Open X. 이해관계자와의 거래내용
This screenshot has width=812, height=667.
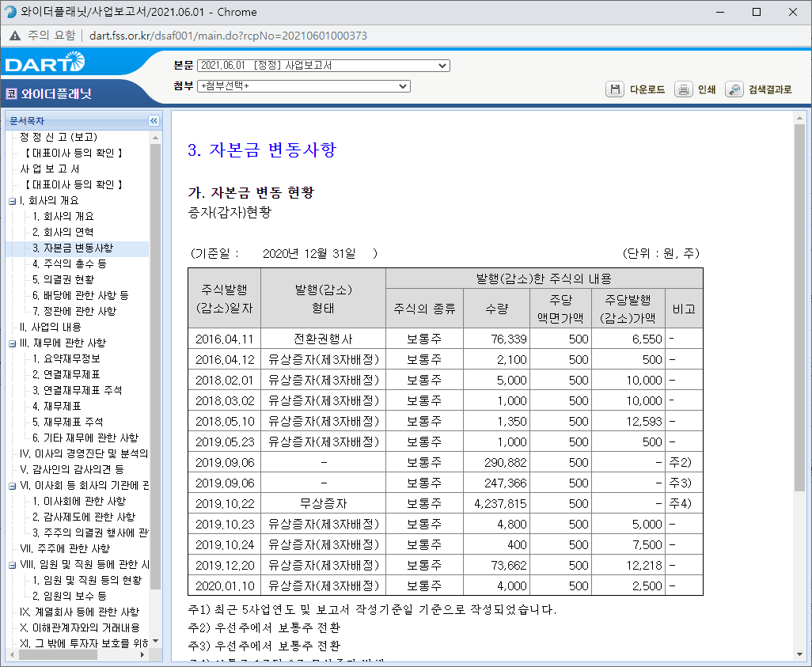pyautogui.click(x=80, y=627)
